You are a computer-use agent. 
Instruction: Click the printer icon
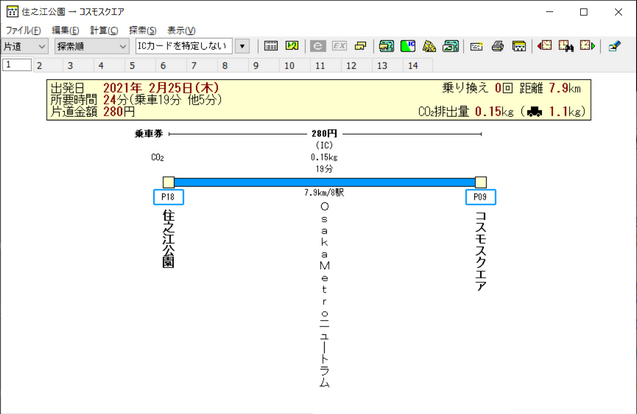tap(498, 46)
